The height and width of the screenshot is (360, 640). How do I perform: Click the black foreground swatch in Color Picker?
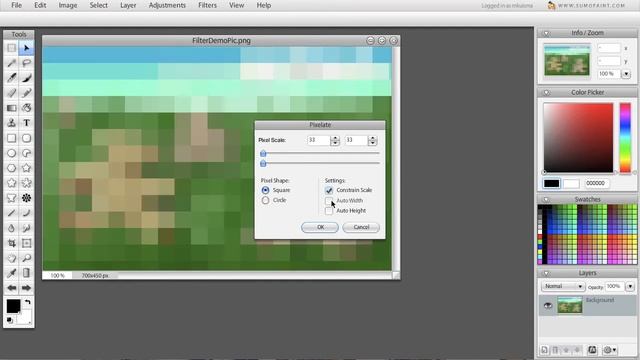(551, 184)
